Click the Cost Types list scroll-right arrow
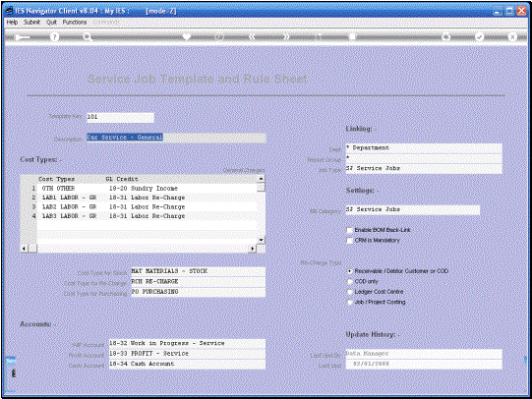This screenshot has width=532, height=399. pos(253,249)
